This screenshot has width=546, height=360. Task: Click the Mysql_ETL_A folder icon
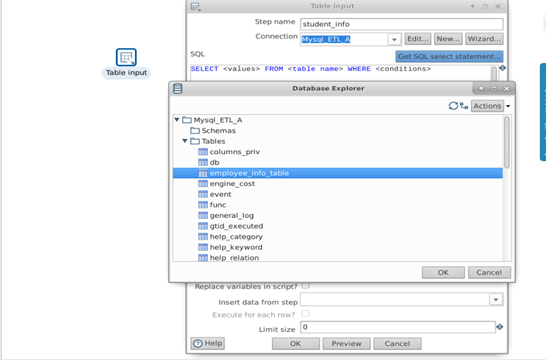(x=187, y=120)
